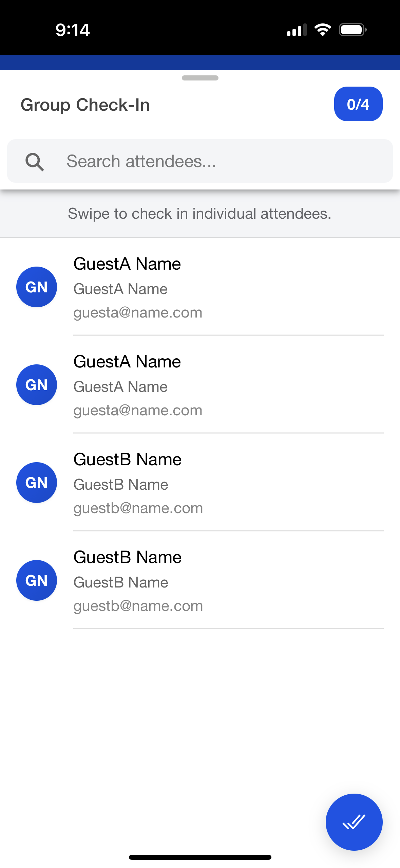Tap the sheet drag handle at top
This screenshot has width=400, height=868.
coord(200,78)
